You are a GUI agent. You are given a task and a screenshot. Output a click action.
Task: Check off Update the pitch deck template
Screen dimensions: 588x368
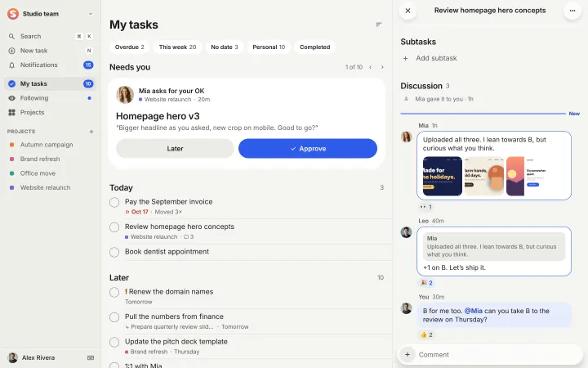[x=114, y=342]
